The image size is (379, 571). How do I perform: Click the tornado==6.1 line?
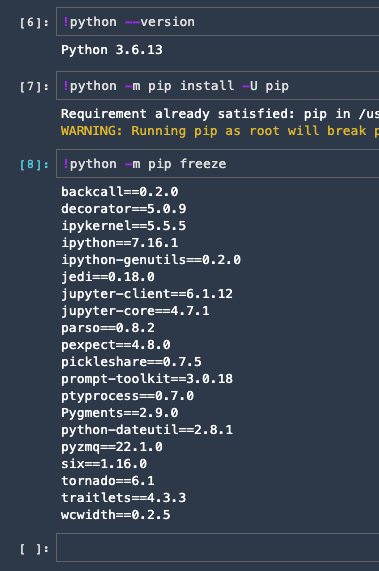click(108, 481)
